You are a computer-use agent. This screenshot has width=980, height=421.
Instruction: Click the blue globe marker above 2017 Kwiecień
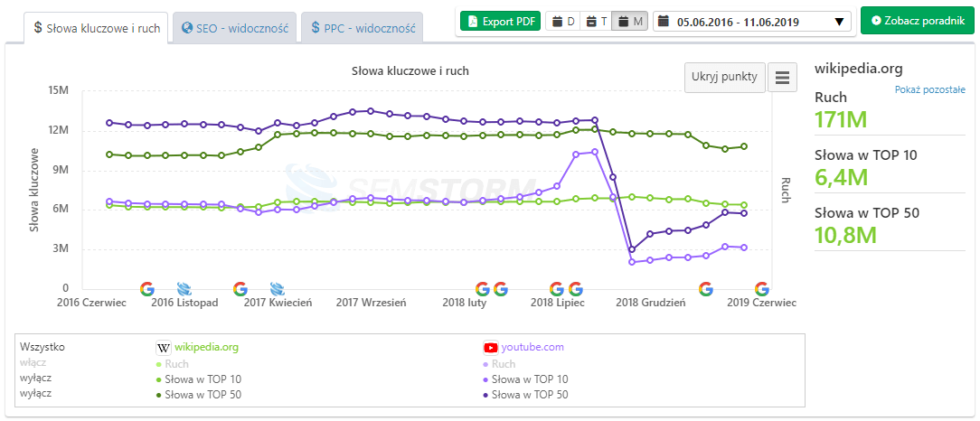point(278,289)
